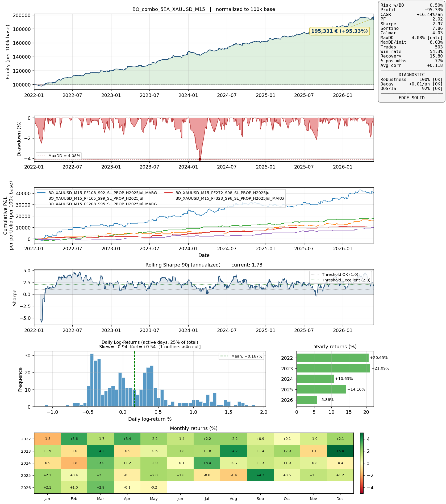Click the Robustness 100% [OK] diagnostic line

click(x=411, y=80)
